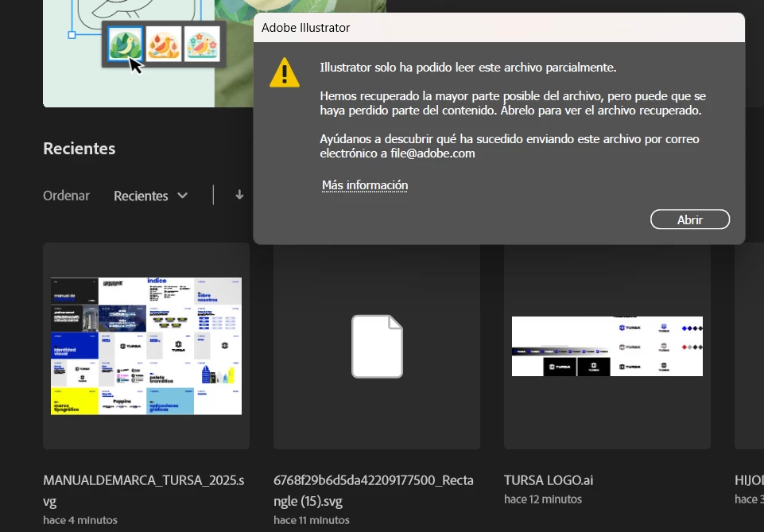
Task: Click the Ordenar label
Action: tap(66, 196)
